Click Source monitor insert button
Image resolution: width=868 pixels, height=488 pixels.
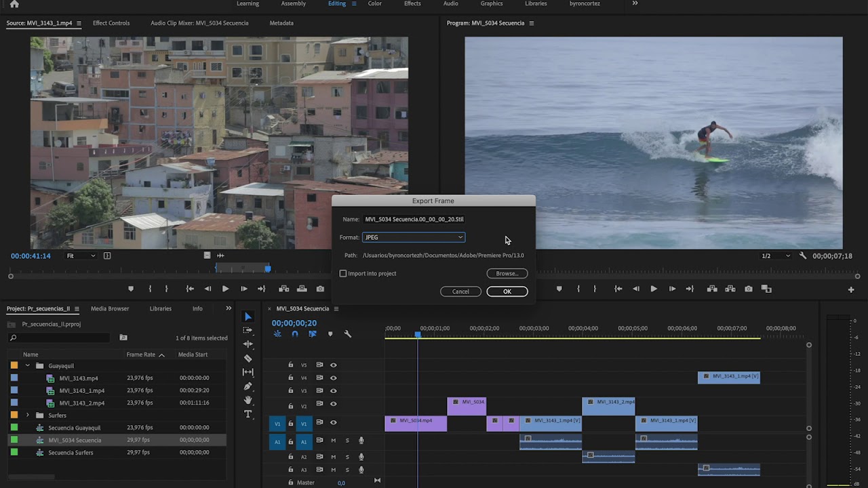point(284,289)
